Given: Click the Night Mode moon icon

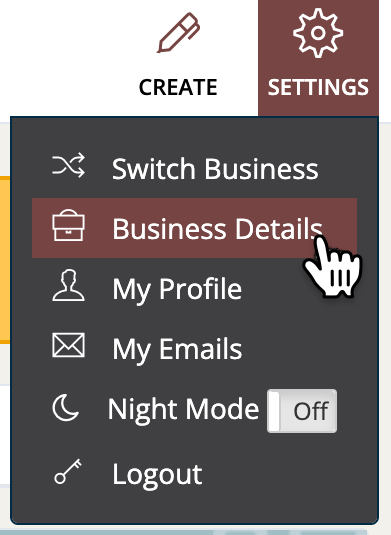Looking at the screenshot, I should tap(66, 408).
